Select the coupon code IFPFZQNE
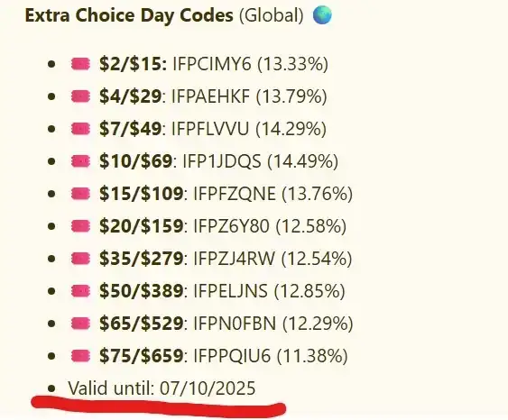This screenshot has height=420, width=508. pos(235,193)
